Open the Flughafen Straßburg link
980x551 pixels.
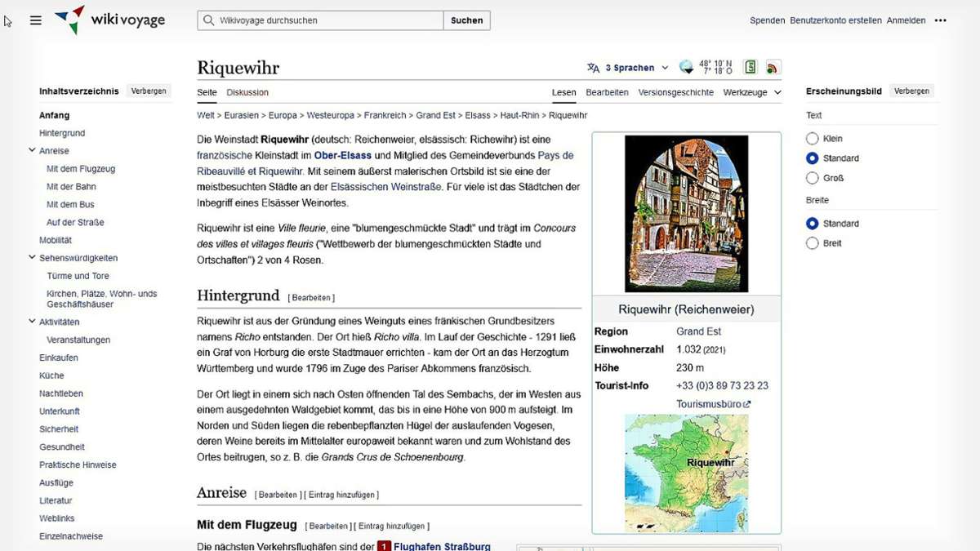point(442,546)
